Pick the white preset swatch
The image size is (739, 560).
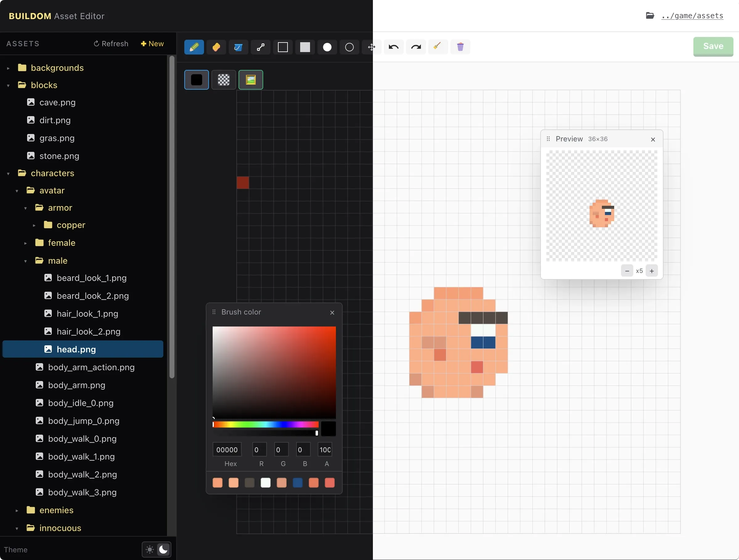click(x=266, y=482)
